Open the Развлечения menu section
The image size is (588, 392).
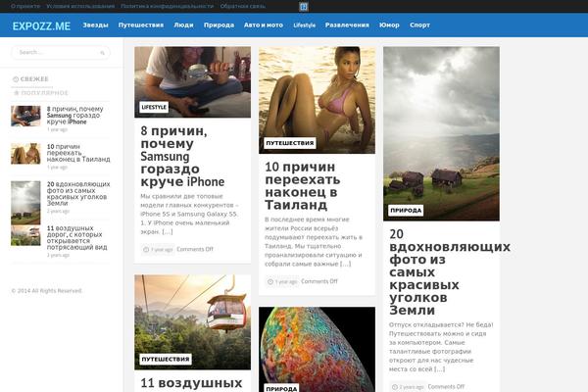click(x=347, y=25)
